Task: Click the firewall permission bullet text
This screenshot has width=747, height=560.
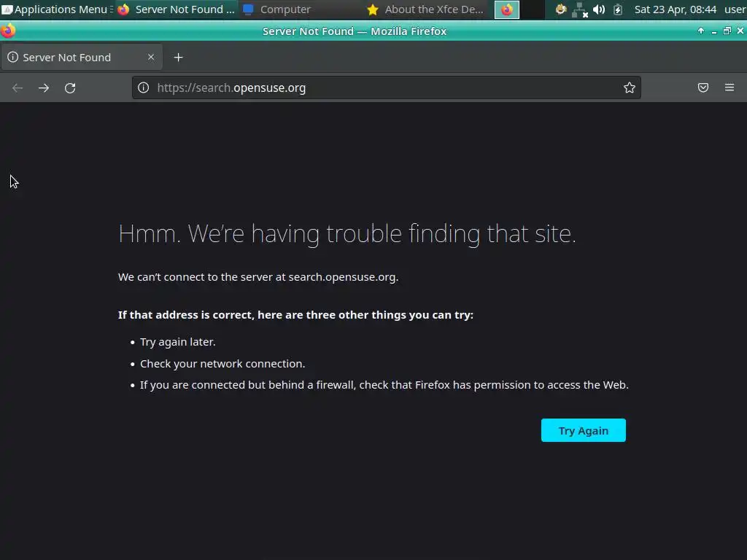Action: [384, 385]
